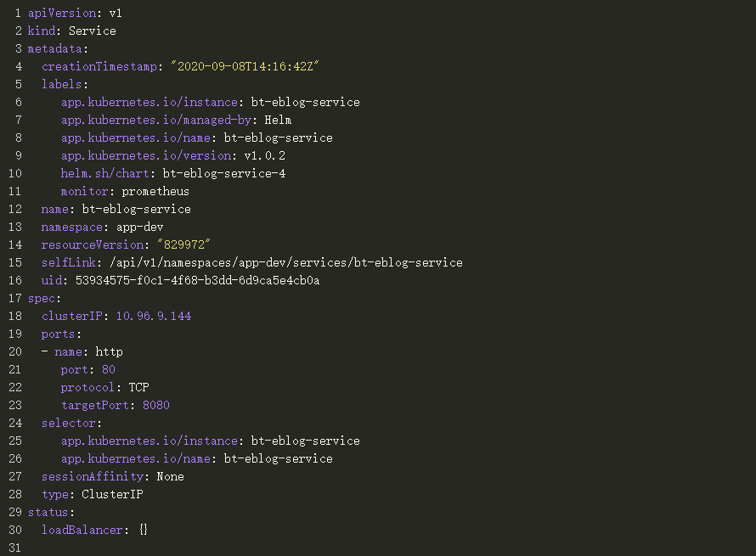
Task: Click the targetPort value 8080
Action: [x=156, y=405]
